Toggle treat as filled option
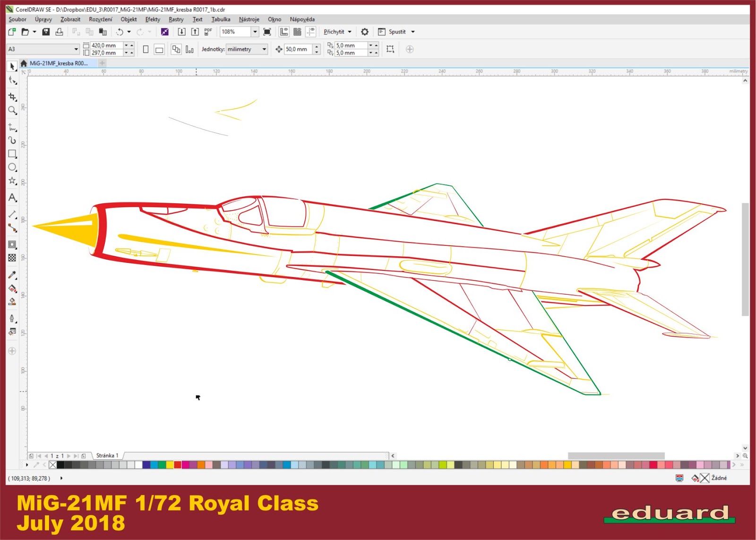Image resolution: width=756 pixels, height=540 pixels. 390,49
